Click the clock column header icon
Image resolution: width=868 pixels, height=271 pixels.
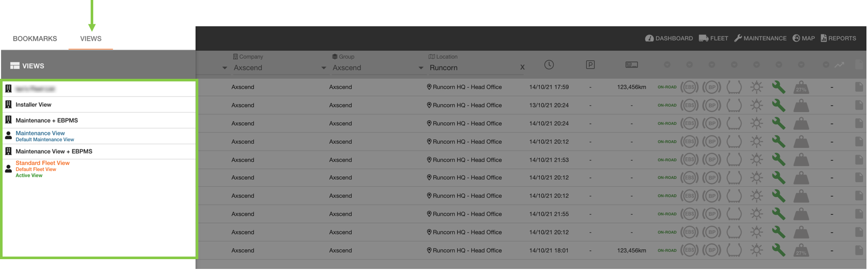pos(549,65)
